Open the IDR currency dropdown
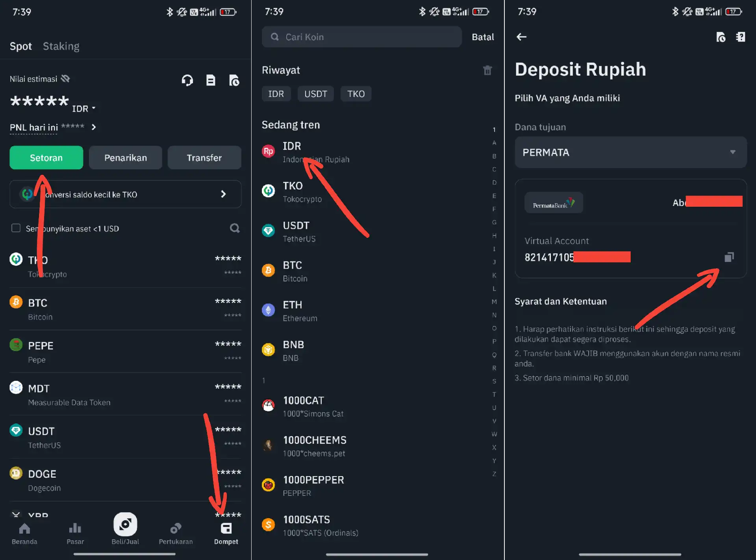 click(84, 109)
